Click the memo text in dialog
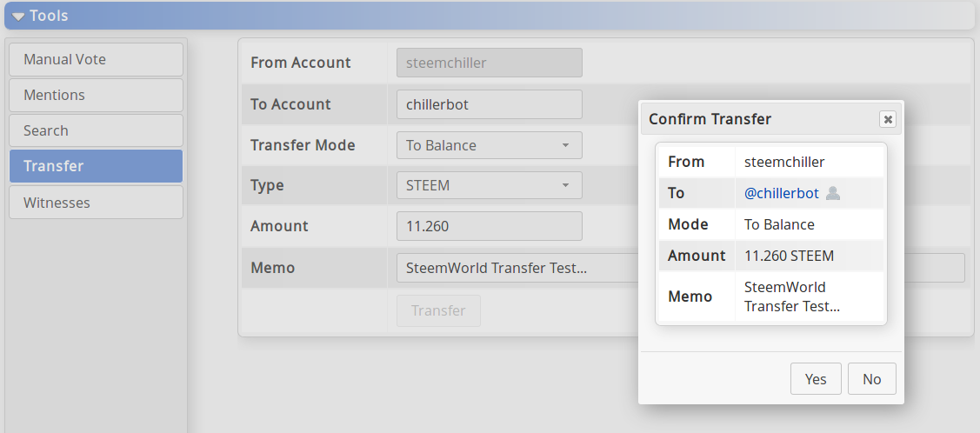The width and height of the screenshot is (980, 433). [x=792, y=296]
